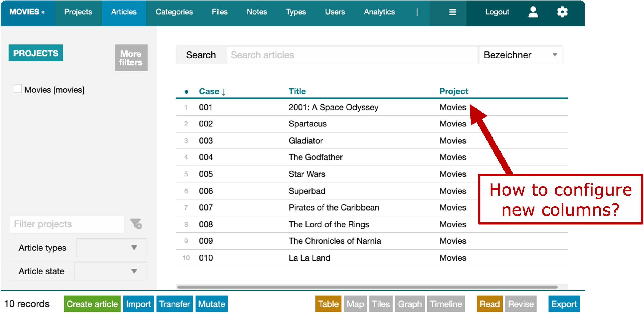This screenshot has width=644, height=316.
Task: Switch to Timeline view
Action: (446, 304)
